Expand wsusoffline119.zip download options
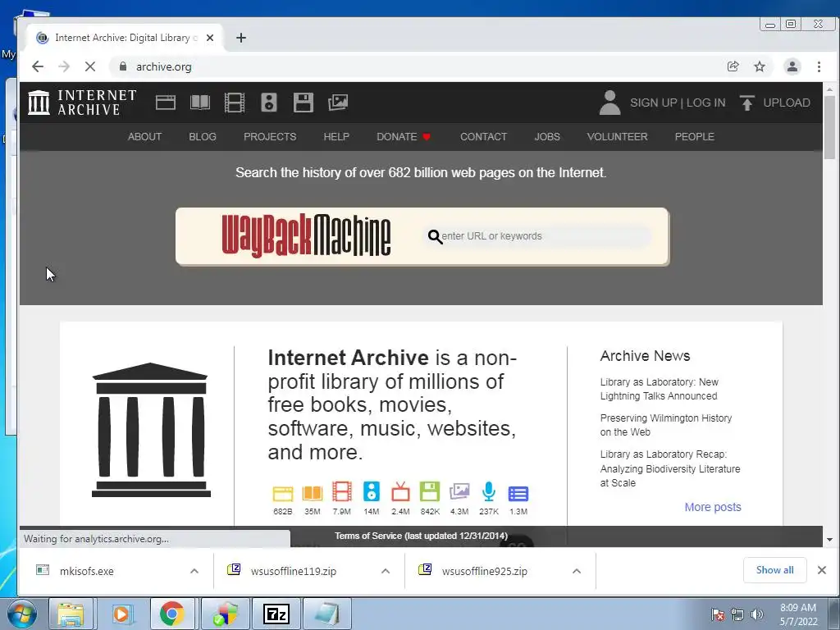This screenshot has width=840, height=630. 386,571
